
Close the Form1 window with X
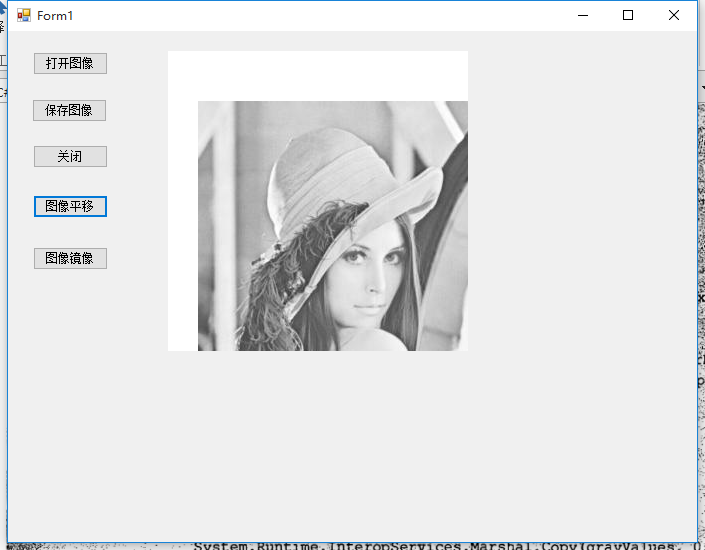(674, 16)
